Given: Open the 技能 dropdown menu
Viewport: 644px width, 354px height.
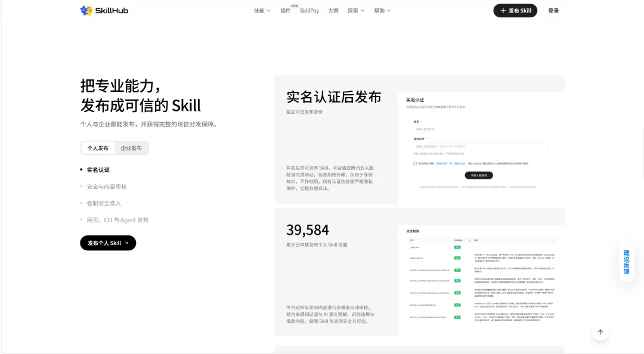Looking at the screenshot, I should click(262, 11).
